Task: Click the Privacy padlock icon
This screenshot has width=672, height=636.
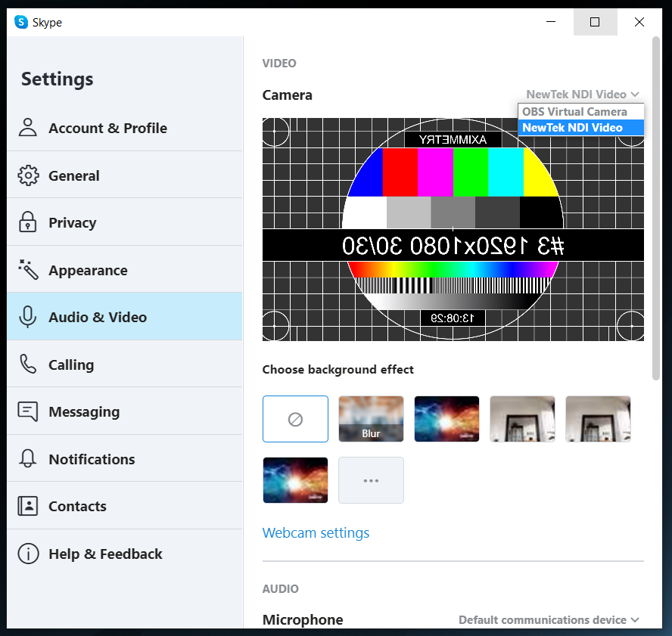Action: (28, 222)
